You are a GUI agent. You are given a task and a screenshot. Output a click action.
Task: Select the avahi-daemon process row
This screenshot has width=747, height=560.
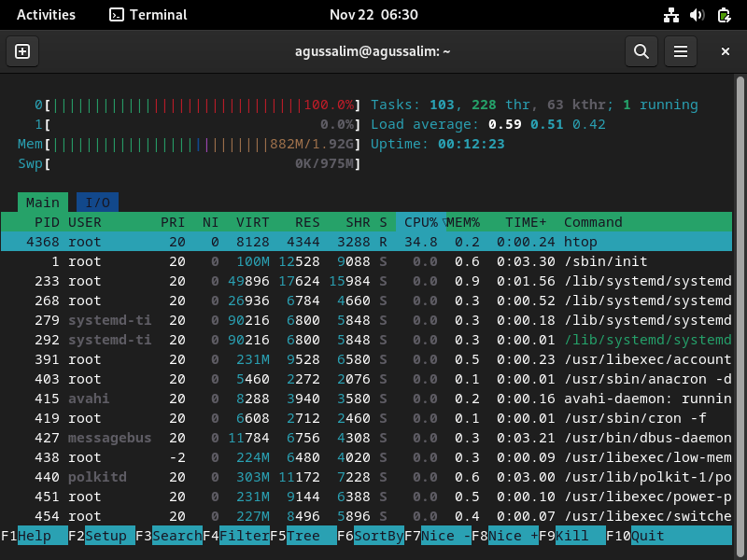[366, 399]
